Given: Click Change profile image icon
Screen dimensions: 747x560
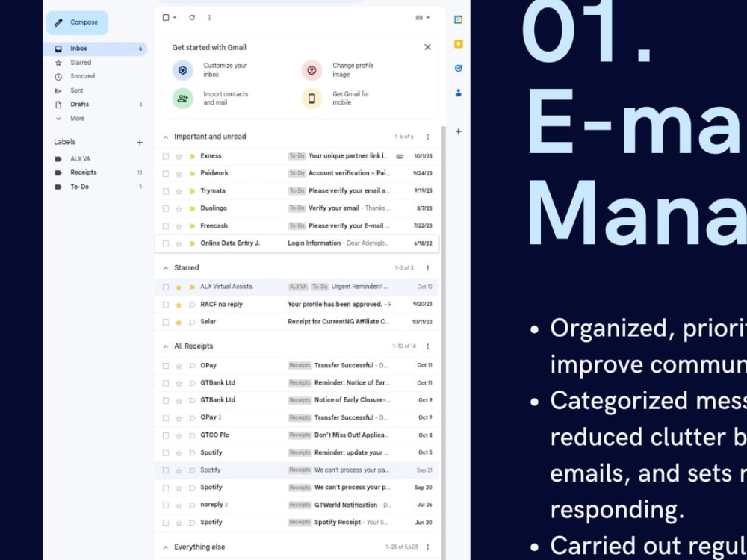Looking at the screenshot, I should (x=312, y=70).
